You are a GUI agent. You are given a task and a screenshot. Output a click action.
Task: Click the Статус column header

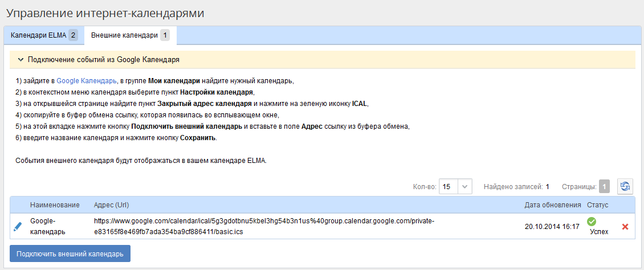597,204
